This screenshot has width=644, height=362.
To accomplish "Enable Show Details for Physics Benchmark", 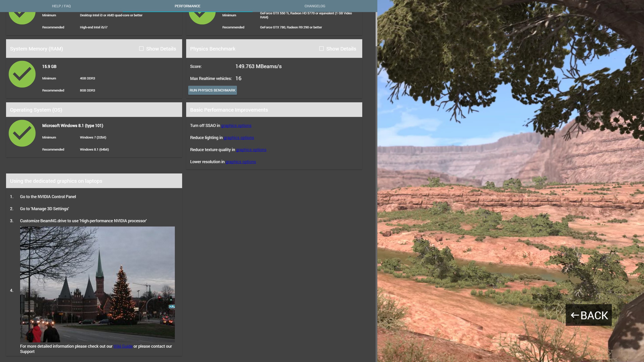I will [321, 49].
